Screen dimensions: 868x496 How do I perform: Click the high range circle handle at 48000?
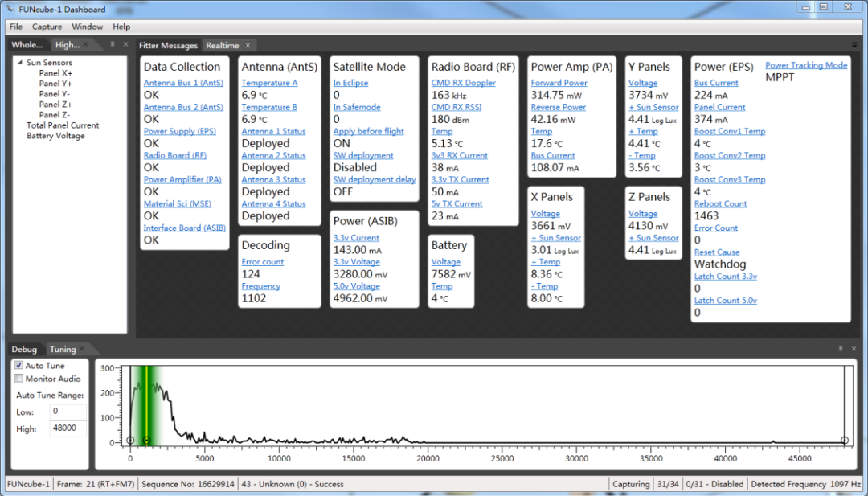click(844, 441)
